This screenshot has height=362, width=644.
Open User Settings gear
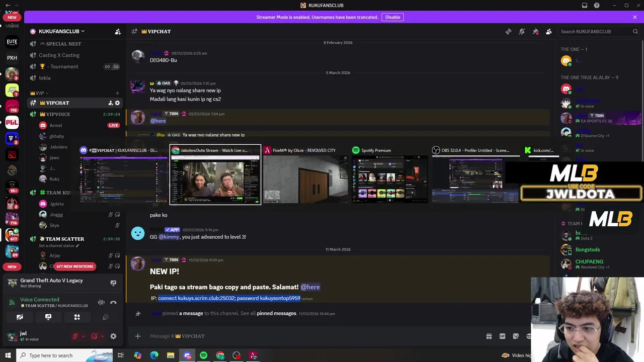113,336
